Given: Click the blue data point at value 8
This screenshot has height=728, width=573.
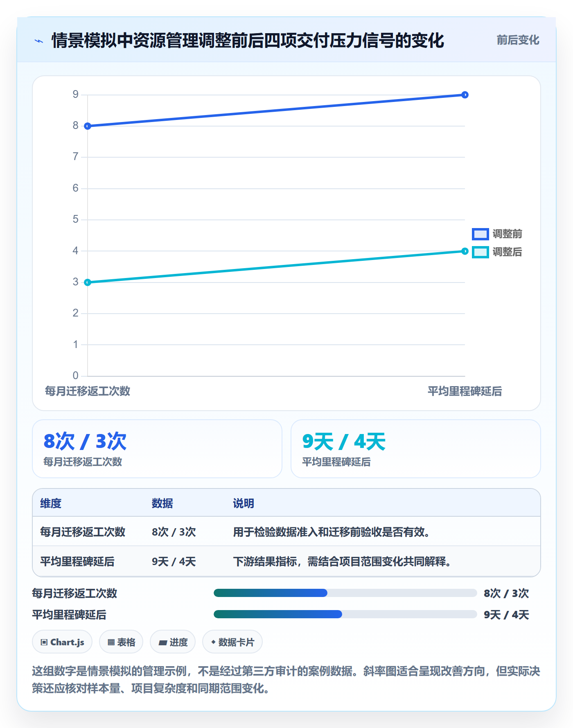Looking at the screenshot, I should 88,126.
